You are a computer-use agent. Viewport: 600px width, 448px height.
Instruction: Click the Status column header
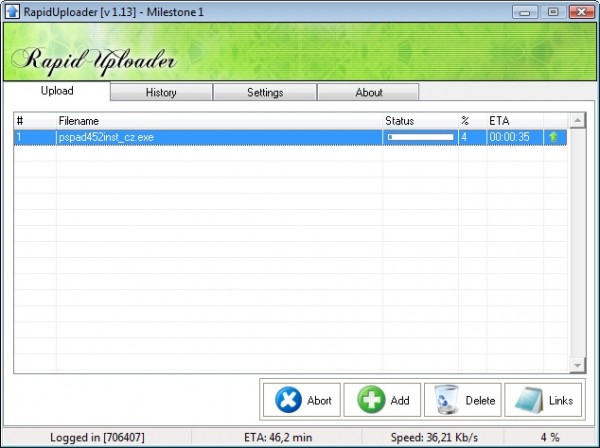point(421,121)
